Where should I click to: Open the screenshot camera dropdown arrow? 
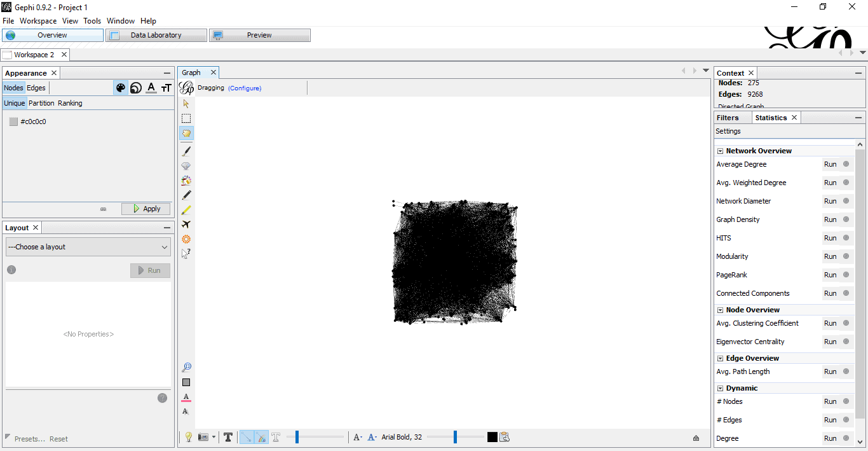[x=214, y=437]
